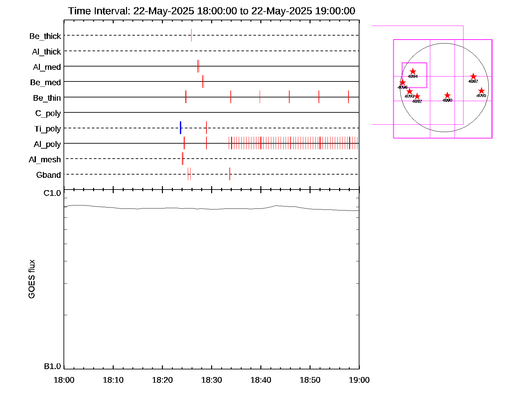
Task: Click the Time Interval title text
Action: click(211, 11)
